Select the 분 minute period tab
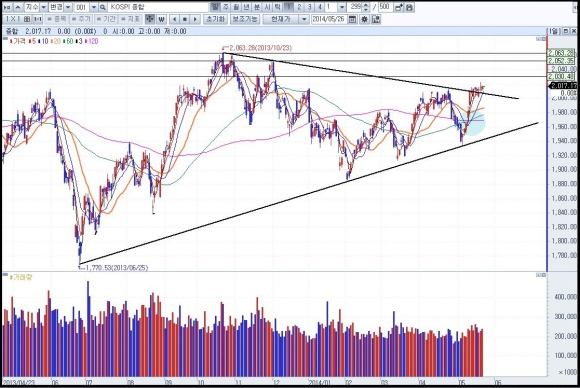Image resolution: width=580 pixels, height=388 pixels. [x=257, y=7]
